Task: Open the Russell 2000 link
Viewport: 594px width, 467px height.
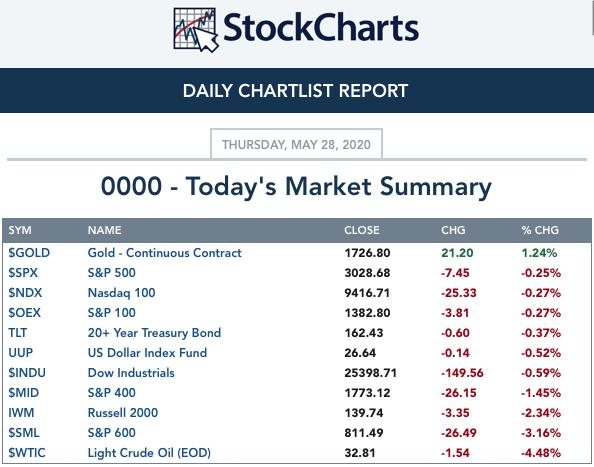Action: (x=123, y=413)
